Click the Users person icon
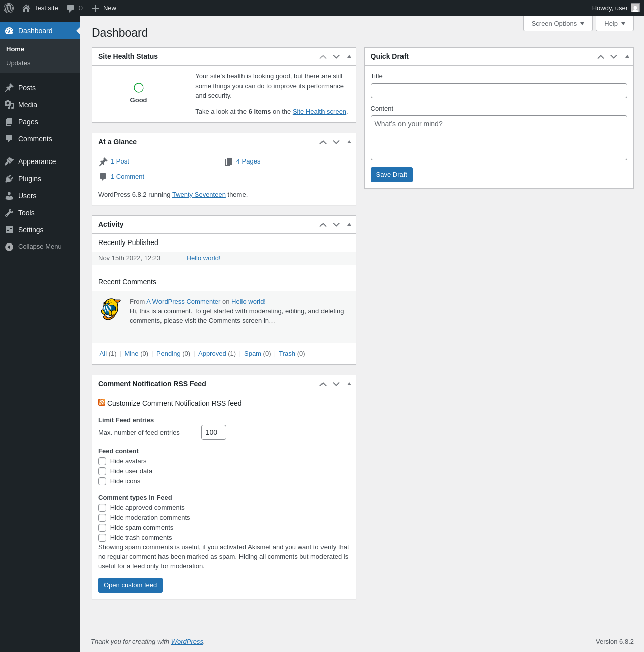Screen dimensions: 644x652 (x=9, y=196)
